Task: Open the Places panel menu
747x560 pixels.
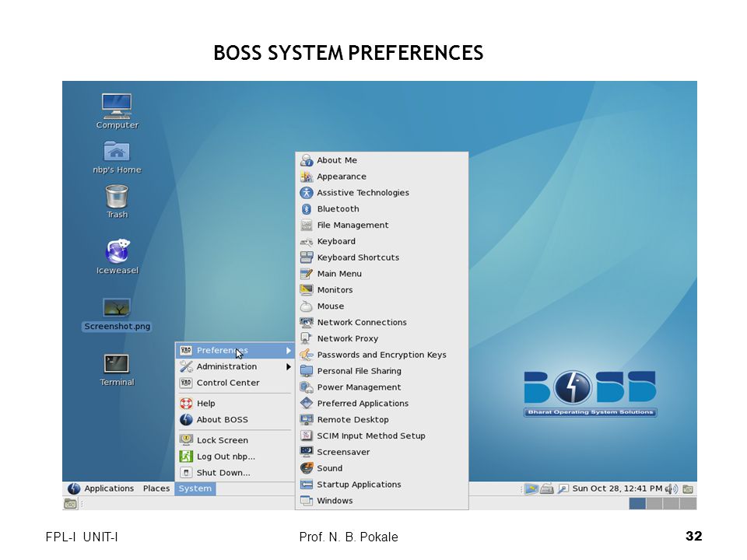Action: coord(156,488)
